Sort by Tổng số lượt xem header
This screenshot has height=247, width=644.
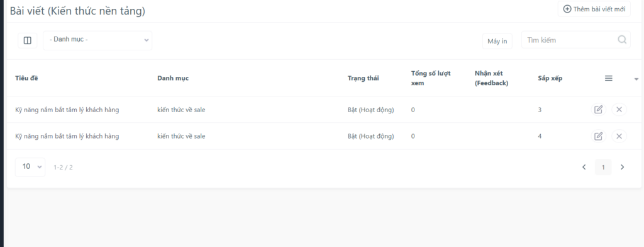click(431, 78)
